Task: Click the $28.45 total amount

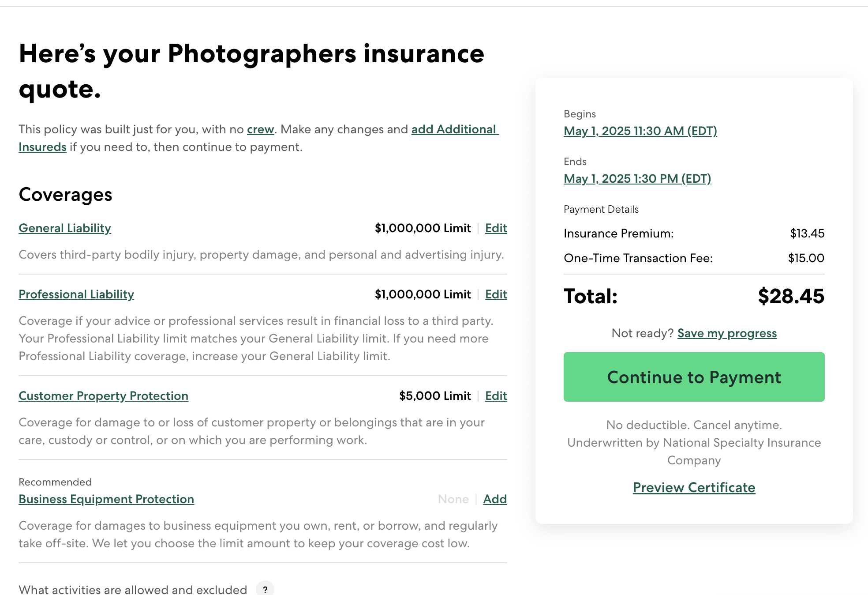Action: (x=791, y=296)
